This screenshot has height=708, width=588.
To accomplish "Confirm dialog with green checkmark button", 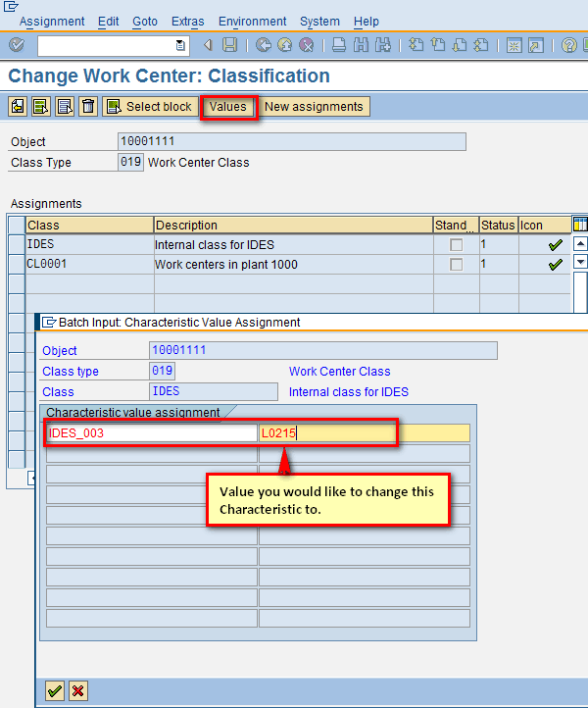I will click(55, 691).
